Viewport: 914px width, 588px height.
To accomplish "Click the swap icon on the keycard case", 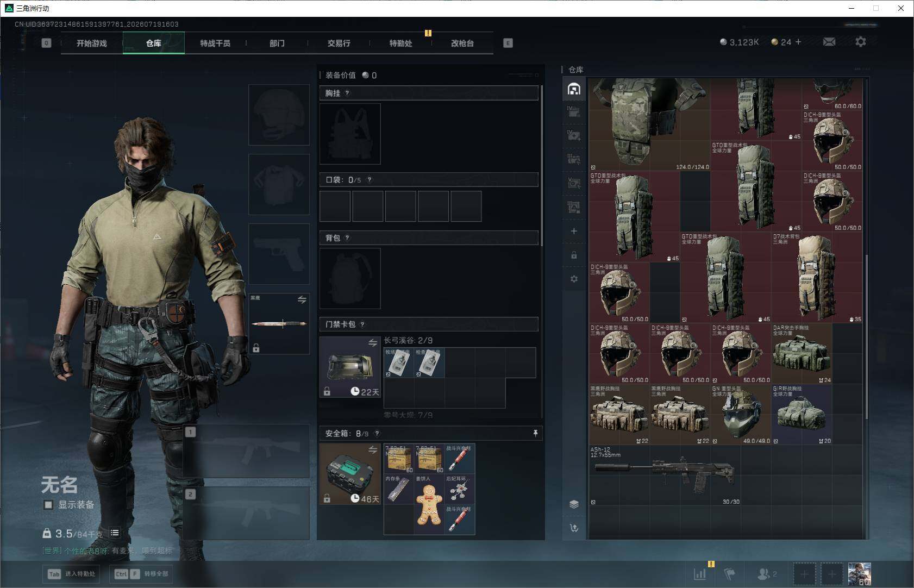I will pos(373,343).
